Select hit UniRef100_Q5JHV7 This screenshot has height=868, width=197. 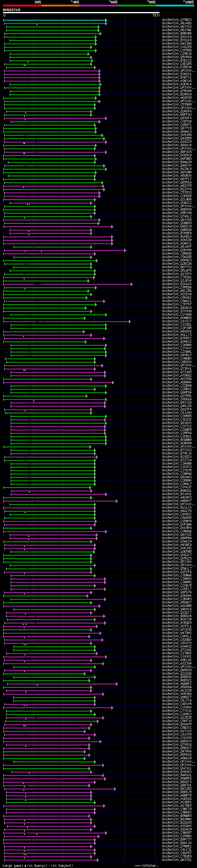point(177,247)
